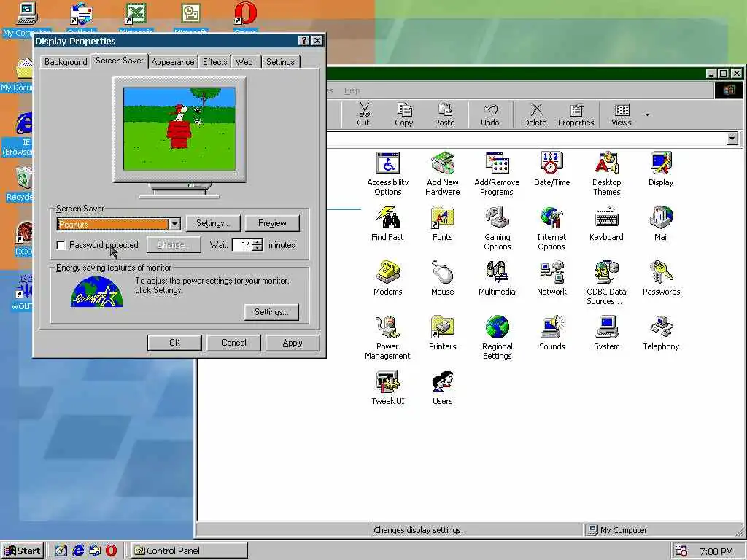The image size is (747, 560).
Task: Switch to the Background tab
Action: (x=66, y=62)
